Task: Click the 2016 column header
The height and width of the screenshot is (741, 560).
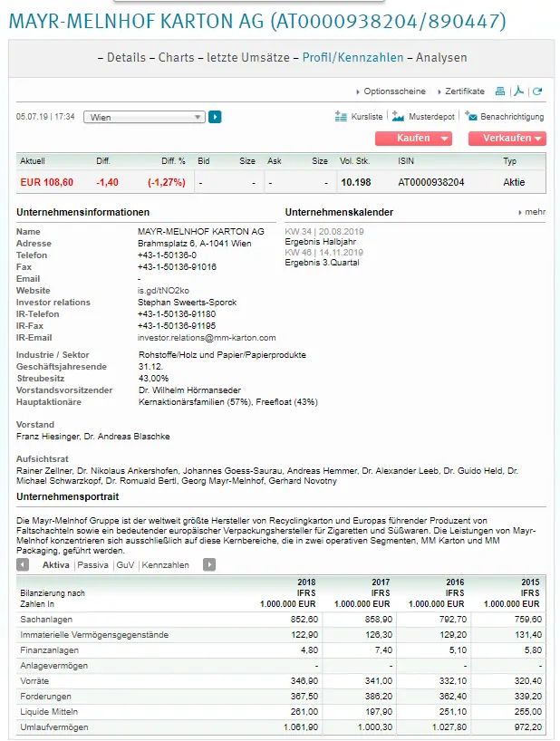Action: tap(455, 582)
